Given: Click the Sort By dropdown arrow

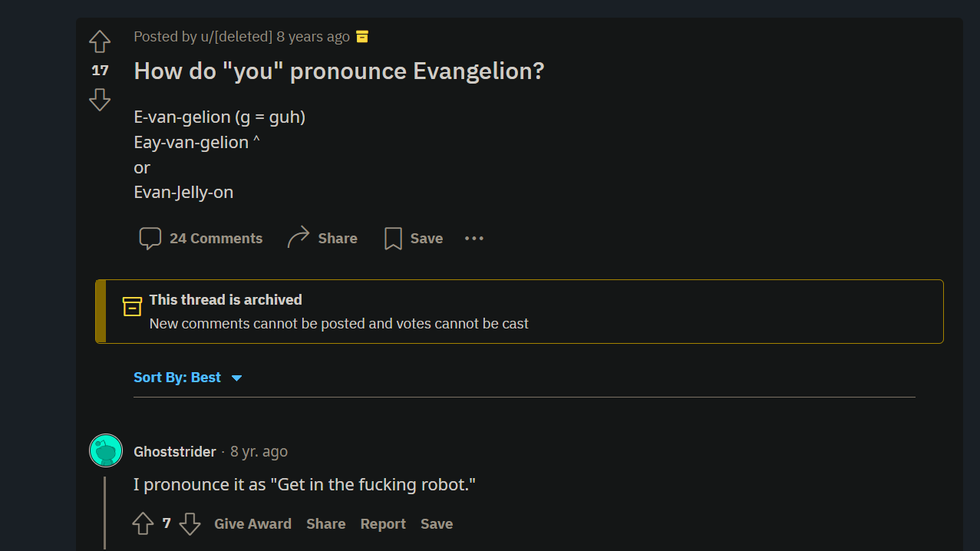Looking at the screenshot, I should [x=236, y=378].
